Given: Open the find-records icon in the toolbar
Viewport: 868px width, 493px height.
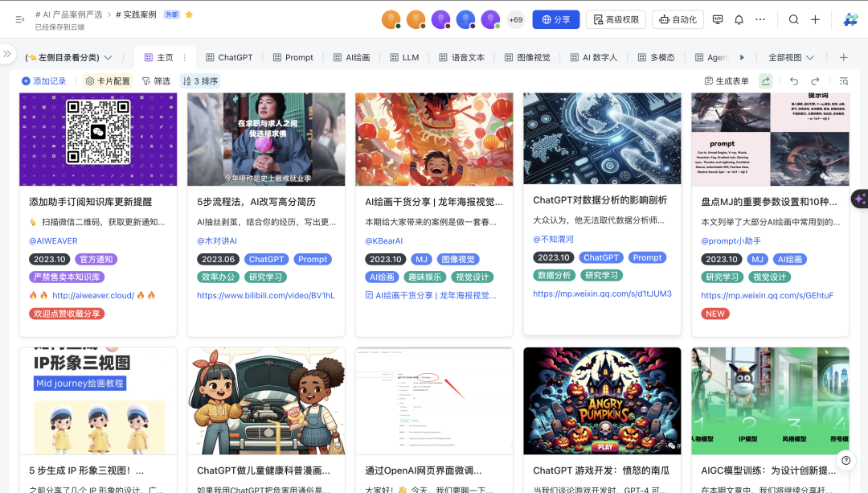Looking at the screenshot, I should pos(843,81).
